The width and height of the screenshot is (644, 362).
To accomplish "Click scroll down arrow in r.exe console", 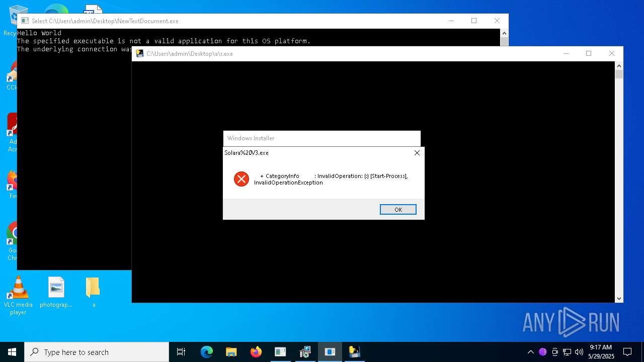I will click(x=619, y=298).
